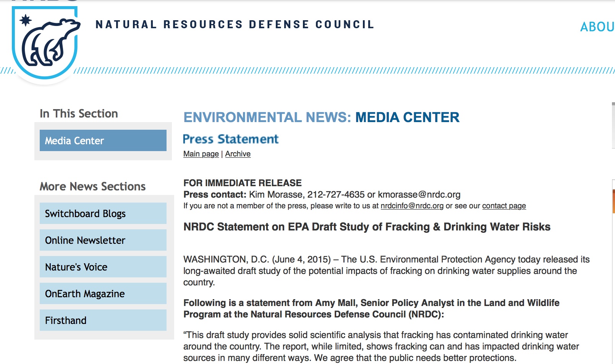The width and height of the screenshot is (615, 364).
Task: Click the NRDC polar bear logo
Action: (45, 42)
